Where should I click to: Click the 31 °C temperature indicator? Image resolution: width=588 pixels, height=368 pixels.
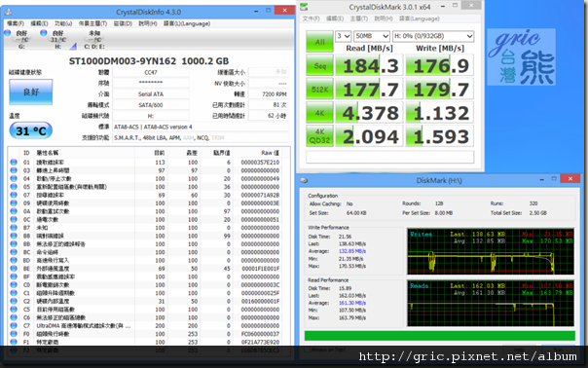[31, 130]
